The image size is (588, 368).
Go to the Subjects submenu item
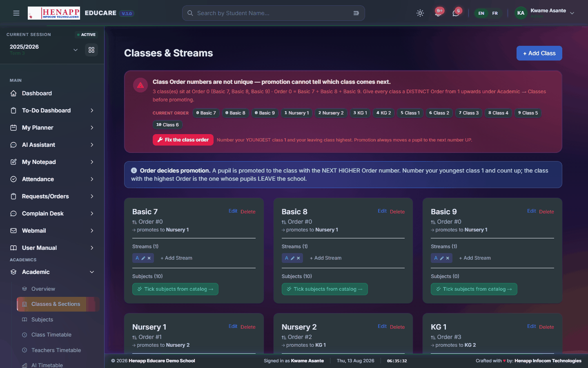point(58,319)
